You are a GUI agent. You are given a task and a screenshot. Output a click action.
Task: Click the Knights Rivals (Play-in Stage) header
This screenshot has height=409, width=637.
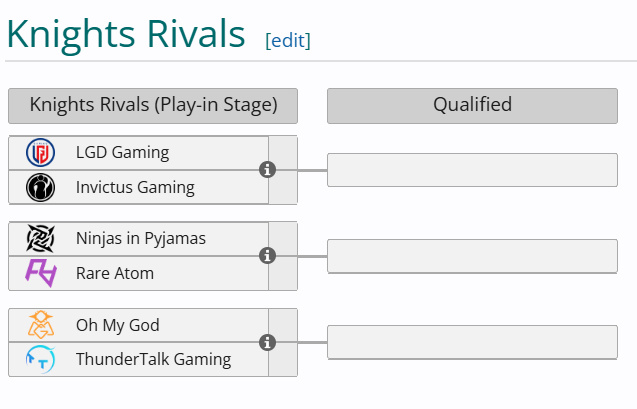pos(153,106)
